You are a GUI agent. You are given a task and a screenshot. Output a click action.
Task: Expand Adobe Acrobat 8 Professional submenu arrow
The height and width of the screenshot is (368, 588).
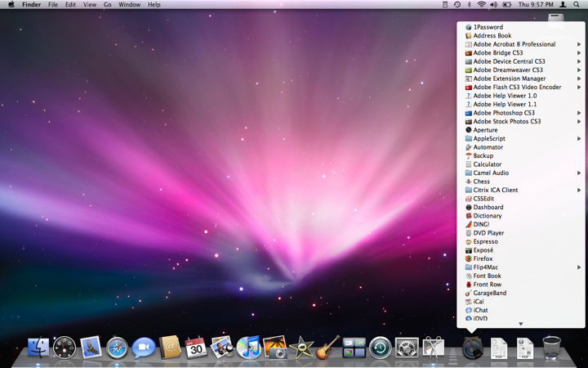(579, 44)
